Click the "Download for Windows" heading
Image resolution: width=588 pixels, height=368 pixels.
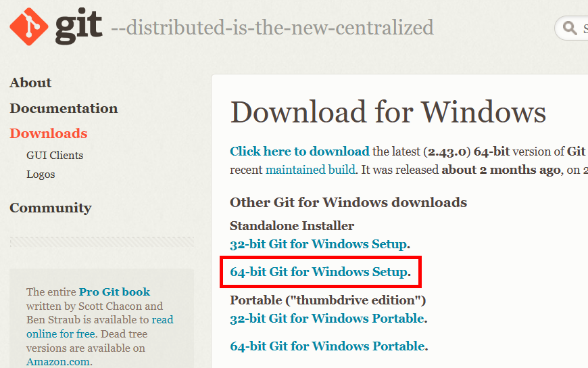388,112
